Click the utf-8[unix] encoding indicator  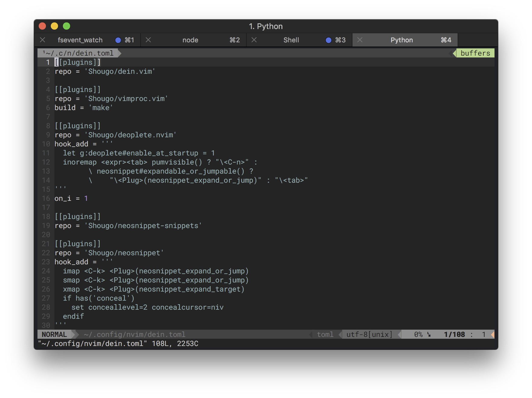[369, 334]
